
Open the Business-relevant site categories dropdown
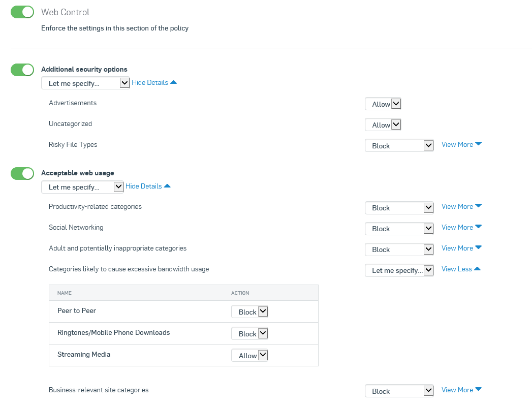[x=399, y=391]
